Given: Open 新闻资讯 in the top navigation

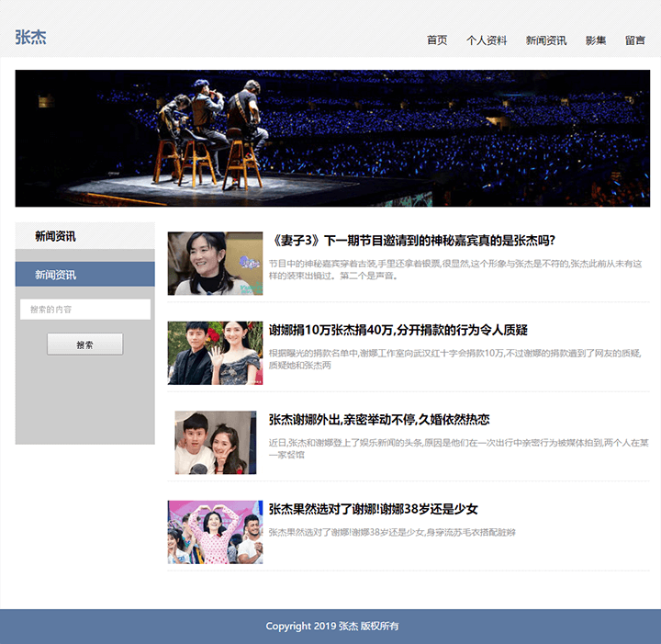Looking at the screenshot, I should coord(546,40).
